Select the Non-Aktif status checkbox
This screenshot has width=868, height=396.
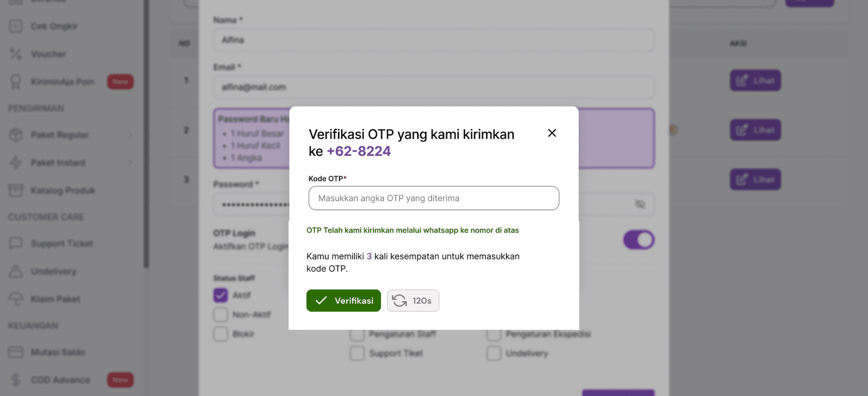pos(221,315)
